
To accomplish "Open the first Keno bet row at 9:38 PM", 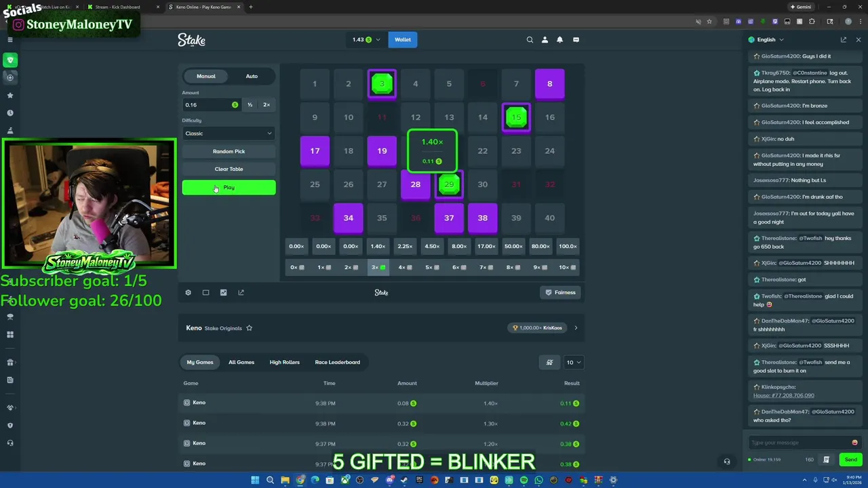I will (x=382, y=403).
